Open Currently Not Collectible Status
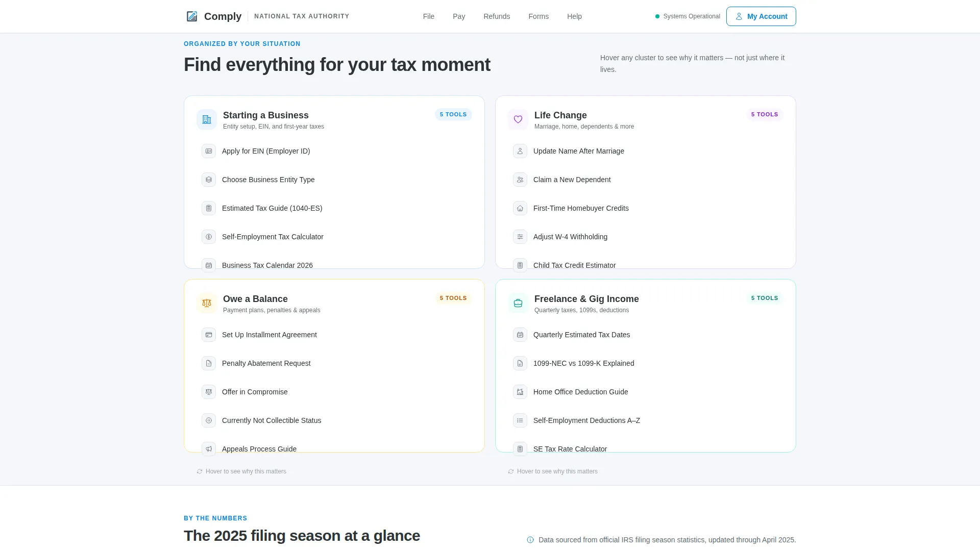 click(334, 420)
